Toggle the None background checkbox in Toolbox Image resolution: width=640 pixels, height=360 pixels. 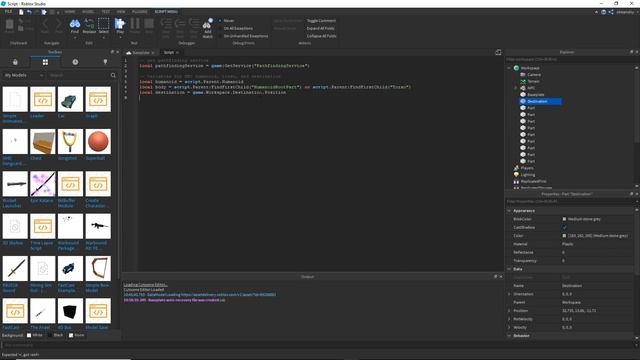pos(71,336)
